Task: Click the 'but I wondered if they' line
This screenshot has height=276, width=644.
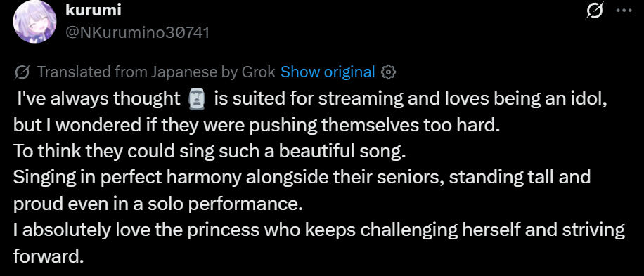Action: click(x=257, y=126)
